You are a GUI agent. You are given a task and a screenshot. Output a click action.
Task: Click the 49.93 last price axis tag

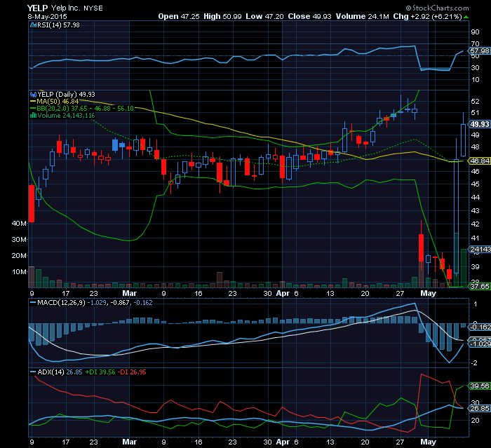tap(479, 124)
